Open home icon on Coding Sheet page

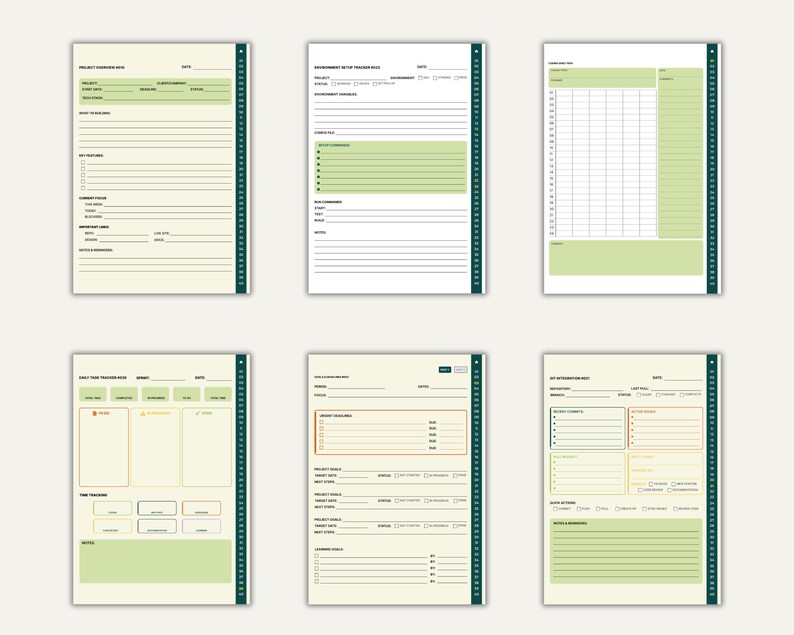(712, 51)
